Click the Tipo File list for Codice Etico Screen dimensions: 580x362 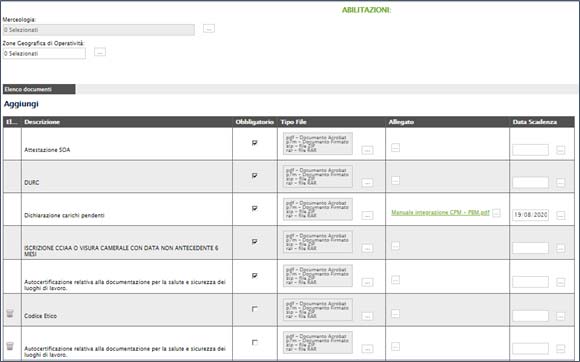318,310
